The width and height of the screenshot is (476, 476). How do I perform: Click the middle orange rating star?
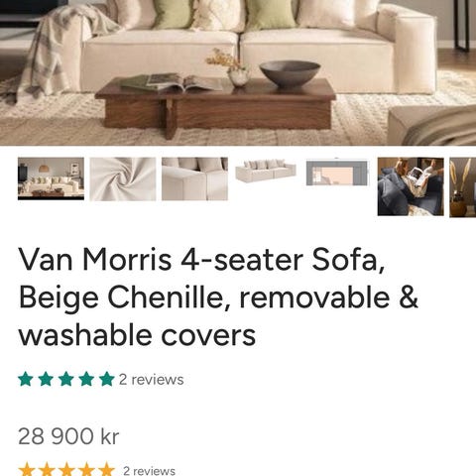[x=66, y=470]
